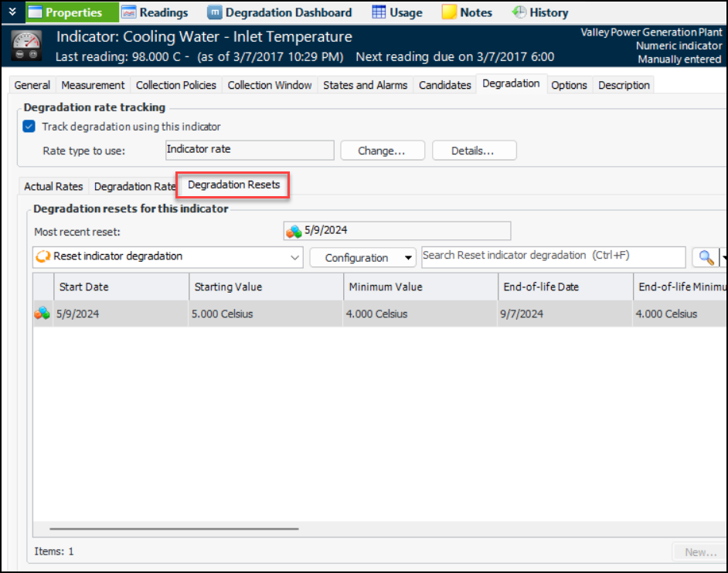
Task: Open the Readings view
Action: (x=155, y=12)
